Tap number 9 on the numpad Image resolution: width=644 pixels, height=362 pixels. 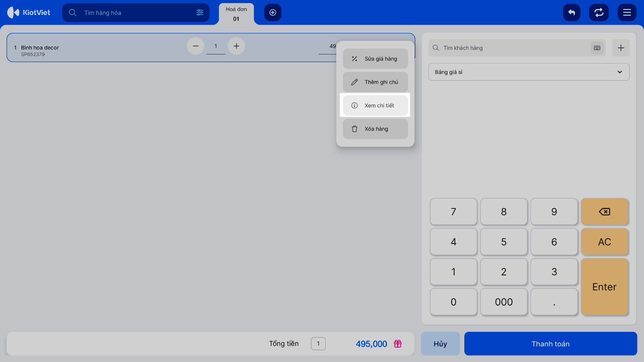click(554, 212)
